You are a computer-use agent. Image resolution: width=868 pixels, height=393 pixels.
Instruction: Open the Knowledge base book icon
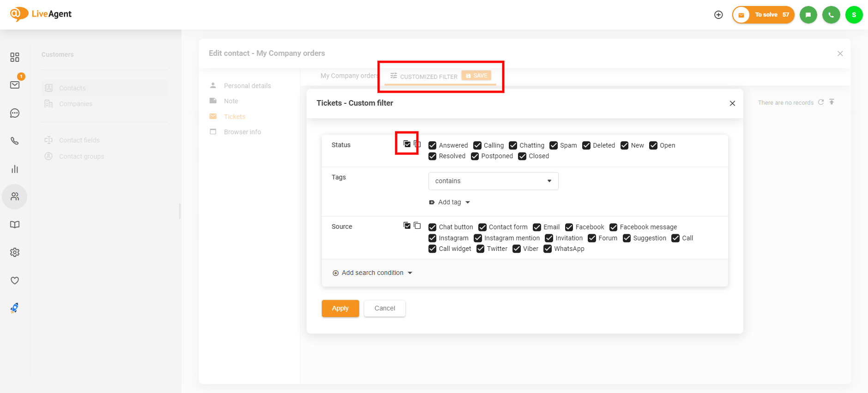pyautogui.click(x=15, y=225)
